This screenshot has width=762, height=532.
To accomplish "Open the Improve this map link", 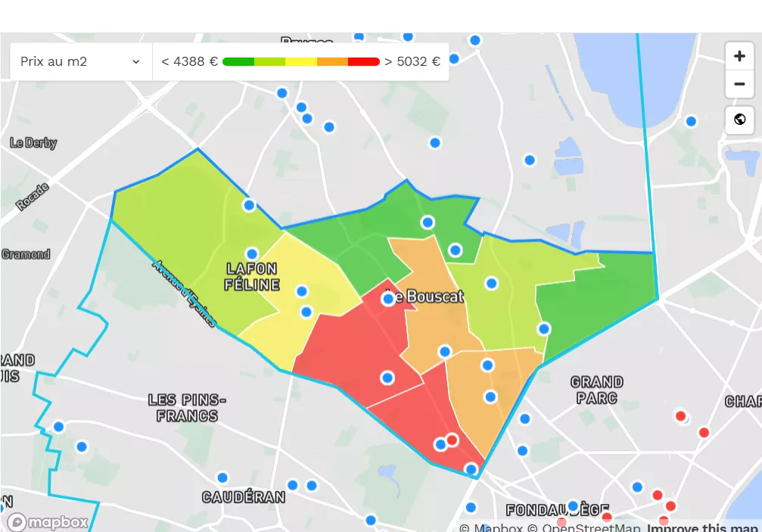I will pos(702,527).
